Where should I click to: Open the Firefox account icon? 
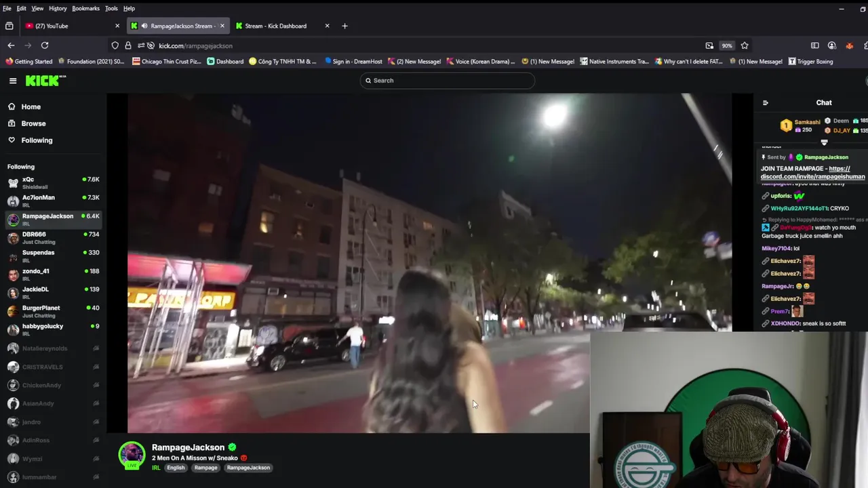832,45
